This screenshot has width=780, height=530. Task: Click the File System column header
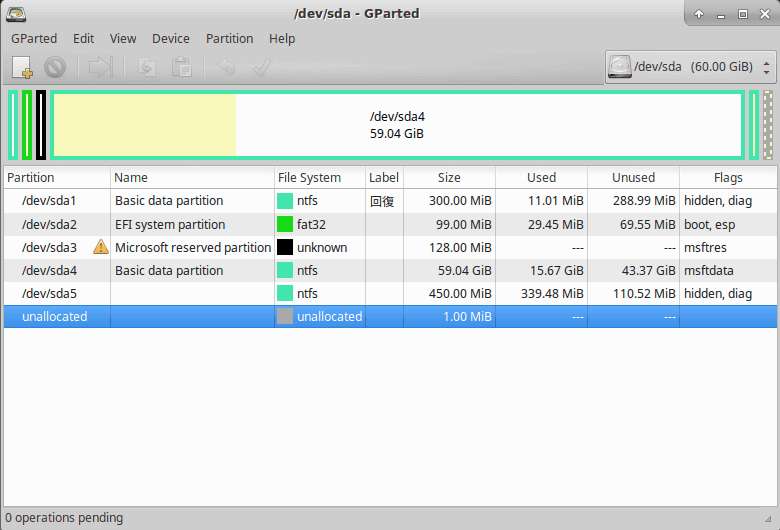coord(320,178)
